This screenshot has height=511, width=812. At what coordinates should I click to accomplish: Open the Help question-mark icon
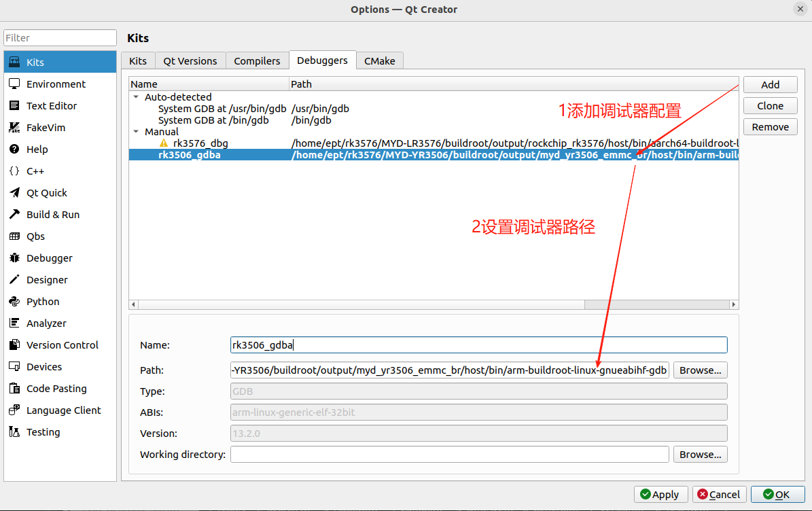(14, 149)
